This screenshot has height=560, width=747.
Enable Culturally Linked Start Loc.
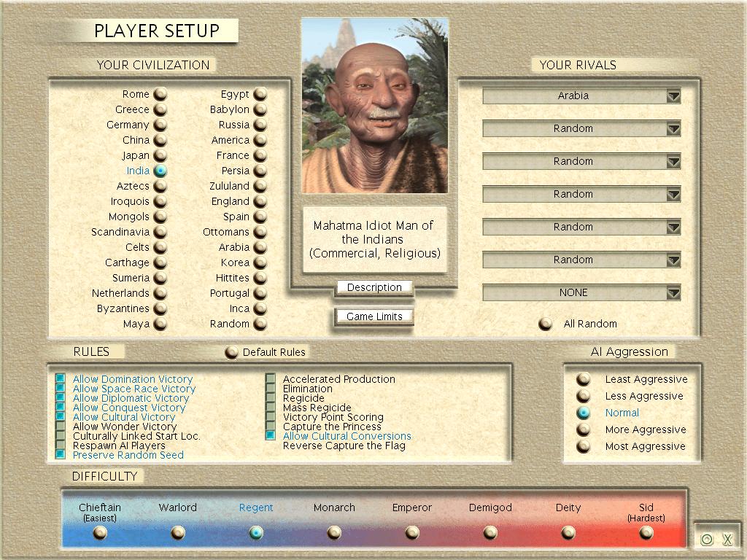(60, 436)
